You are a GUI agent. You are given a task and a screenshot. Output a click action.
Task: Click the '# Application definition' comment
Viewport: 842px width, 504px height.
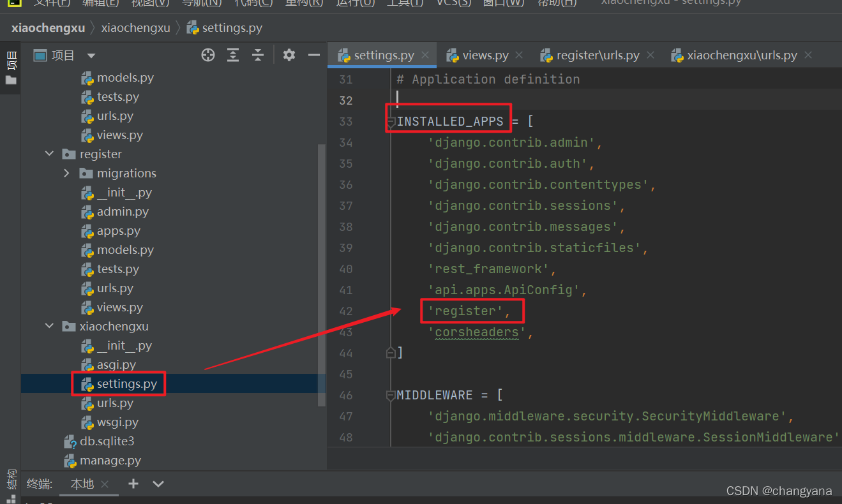click(x=488, y=79)
